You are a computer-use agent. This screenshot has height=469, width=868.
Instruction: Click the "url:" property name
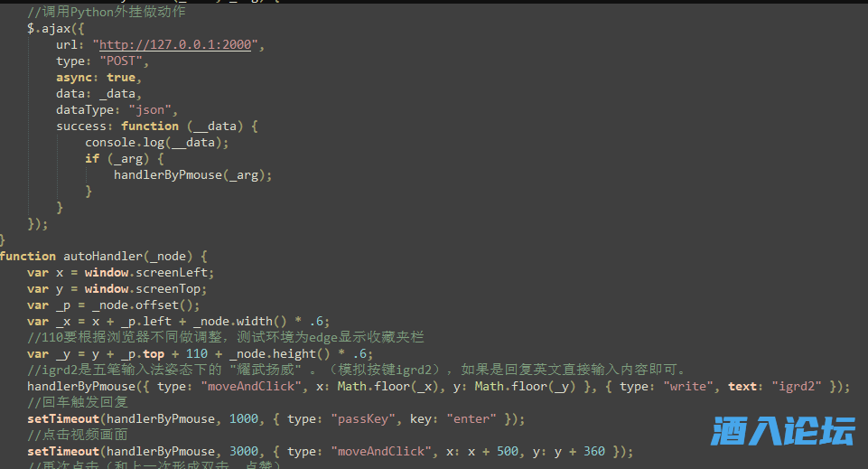pos(70,45)
